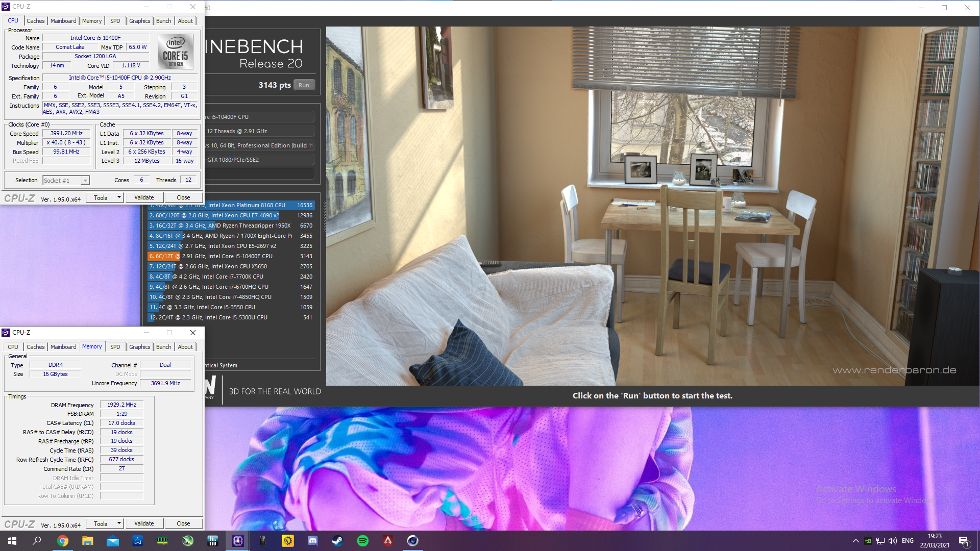Click the DRAM Frequency 1929.2 MHz value
Image resolution: width=980 pixels, height=551 pixels.
pos(121,405)
